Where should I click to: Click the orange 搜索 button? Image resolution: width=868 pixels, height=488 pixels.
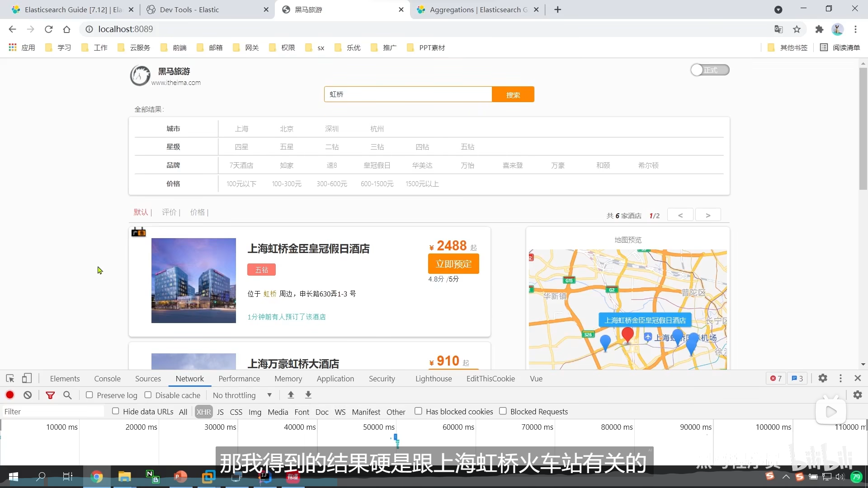[x=513, y=94]
